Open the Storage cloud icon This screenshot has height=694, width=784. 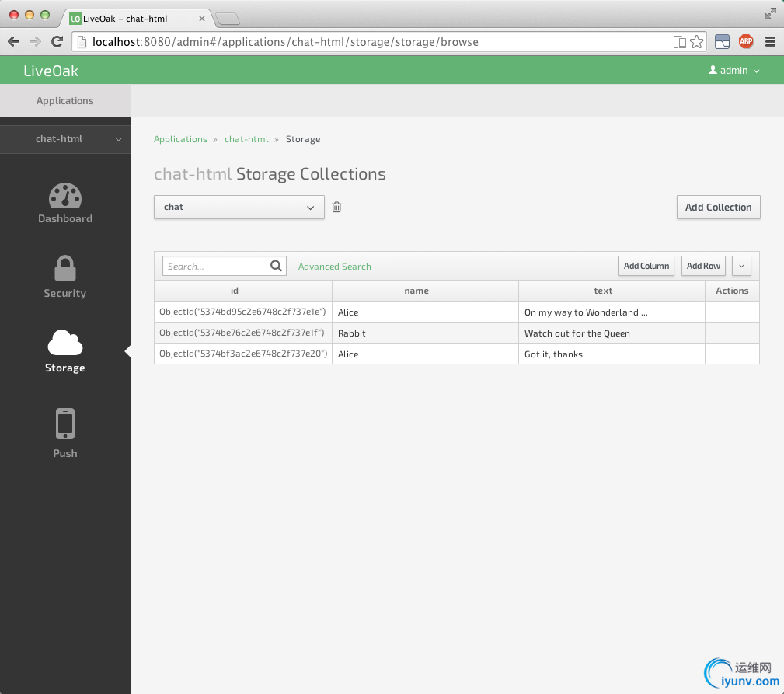[65, 343]
